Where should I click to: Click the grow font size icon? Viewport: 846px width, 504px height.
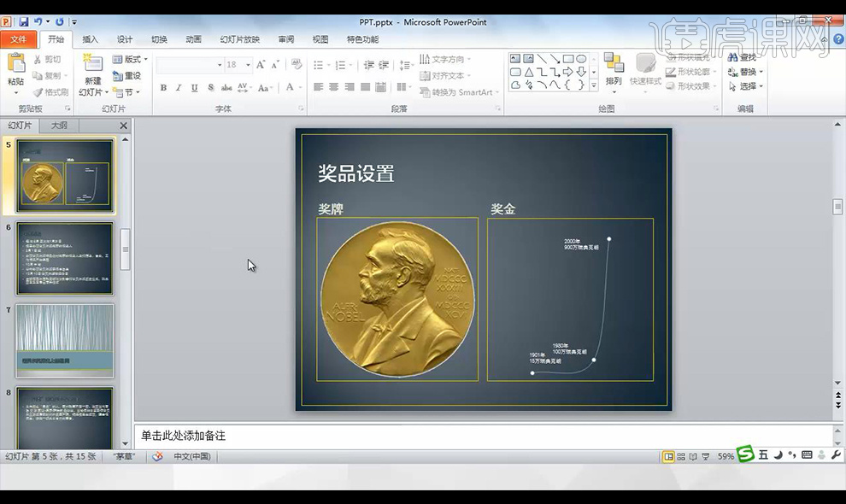tap(261, 65)
